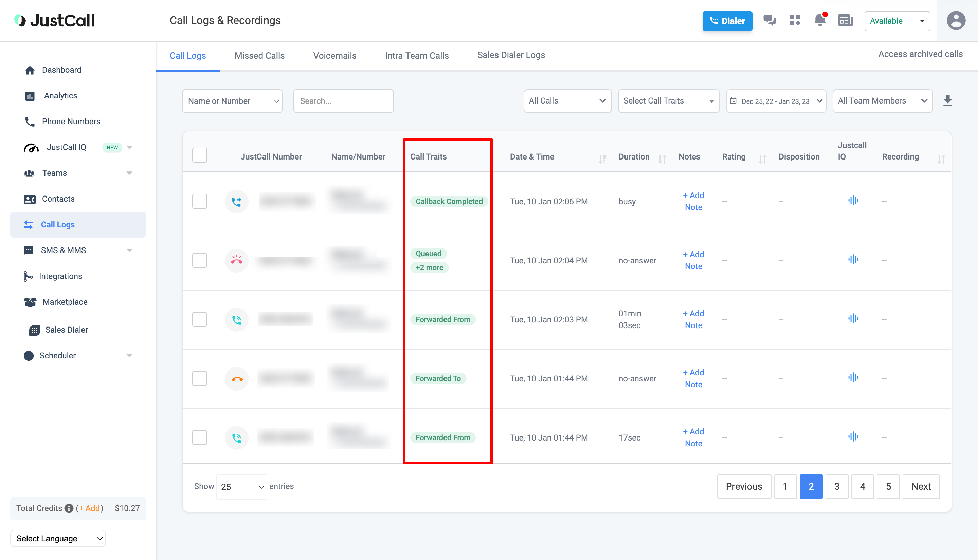
Task: Go to Dashboard in sidebar
Action: 61,70
